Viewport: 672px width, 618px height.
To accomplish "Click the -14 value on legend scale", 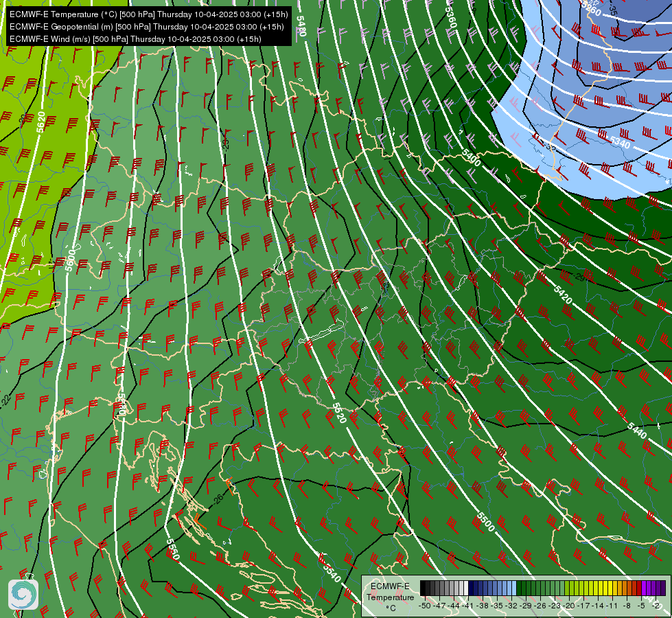I will pos(598,606).
